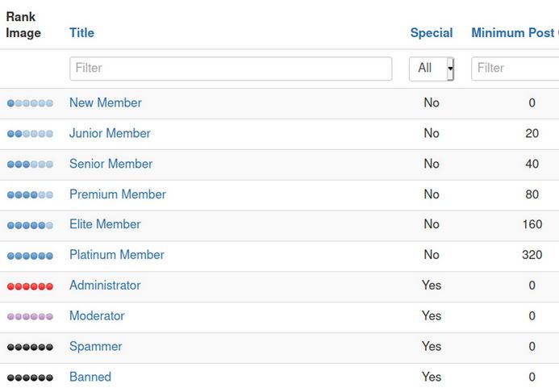Open the Administrator rank title
This screenshot has width=559, height=392.
click(105, 286)
